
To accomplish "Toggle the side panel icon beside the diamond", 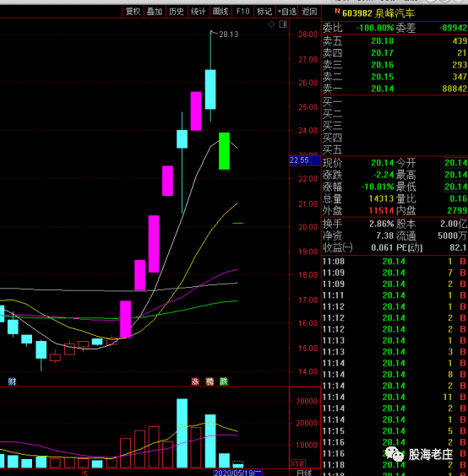I will [283, 24].
